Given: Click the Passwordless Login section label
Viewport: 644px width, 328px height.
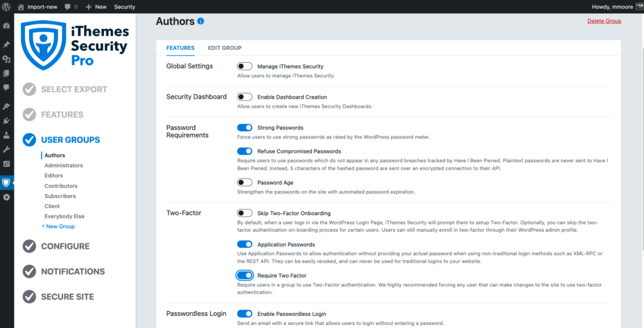Looking at the screenshot, I should [196, 314].
